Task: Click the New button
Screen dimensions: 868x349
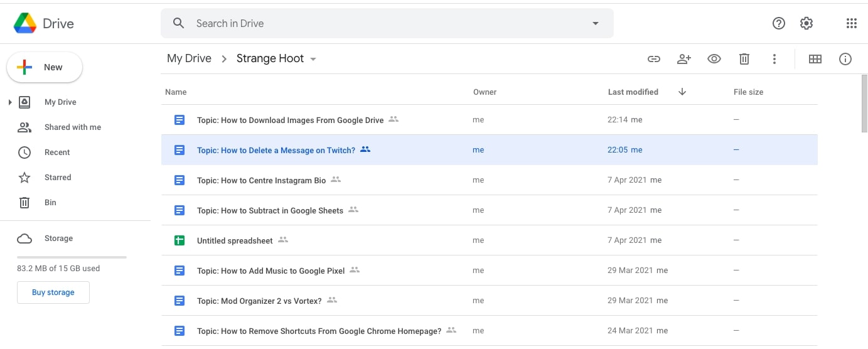Action: 45,67
